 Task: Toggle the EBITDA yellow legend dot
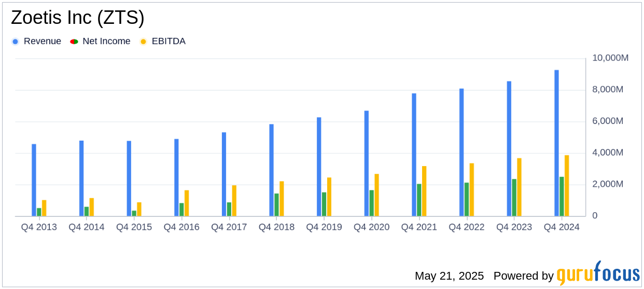144,42
